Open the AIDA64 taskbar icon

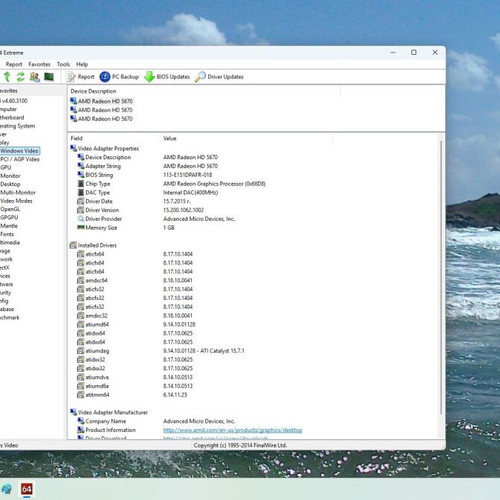27,489
